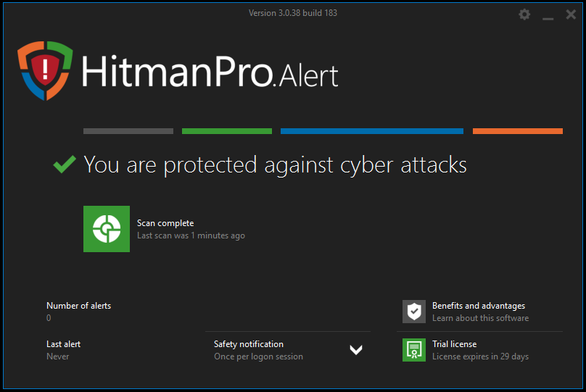Close the HitmanPro.Alert window

(x=571, y=14)
